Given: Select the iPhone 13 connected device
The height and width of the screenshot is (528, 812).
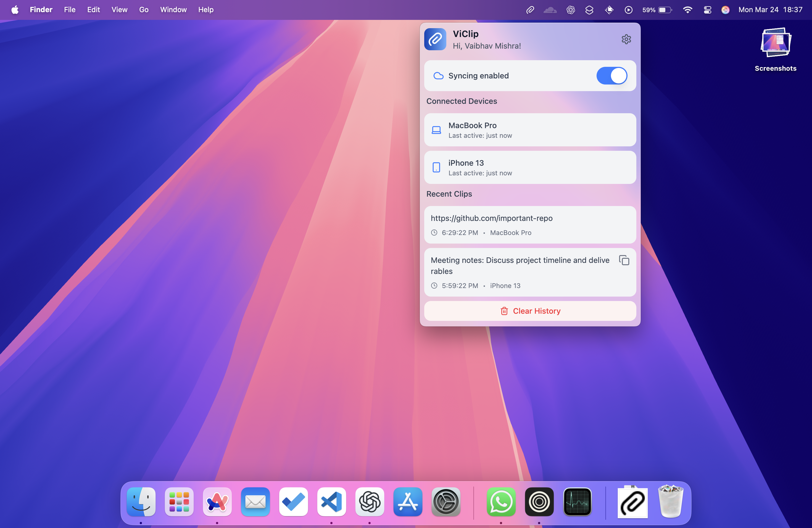Looking at the screenshot, I should (x=530, y=167).
